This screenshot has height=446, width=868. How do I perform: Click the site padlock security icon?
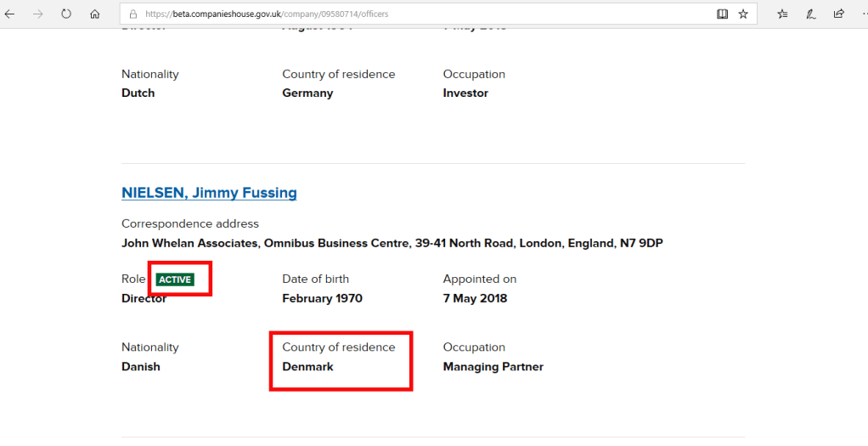(x=132, y=14)
